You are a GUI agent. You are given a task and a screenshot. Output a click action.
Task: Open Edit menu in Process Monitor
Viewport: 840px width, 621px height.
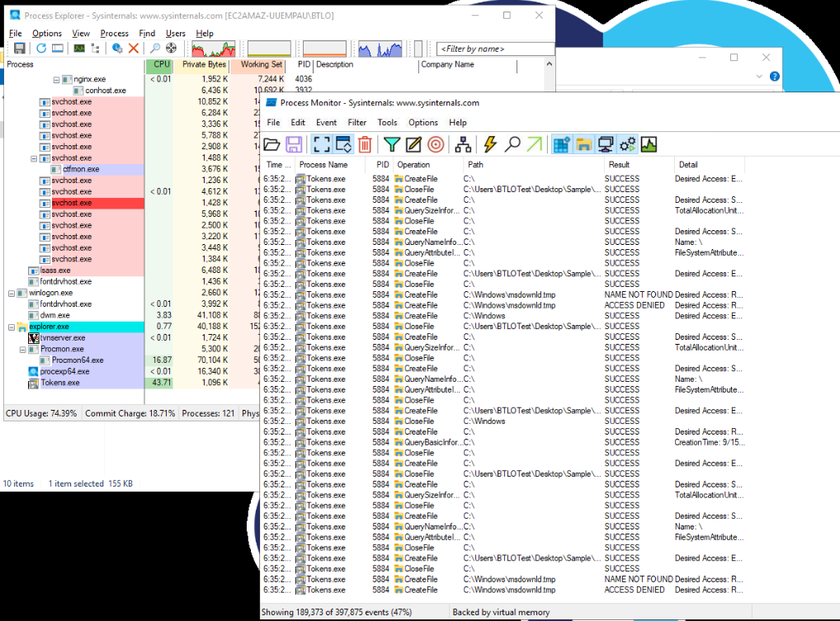click(x=298, y=123)
